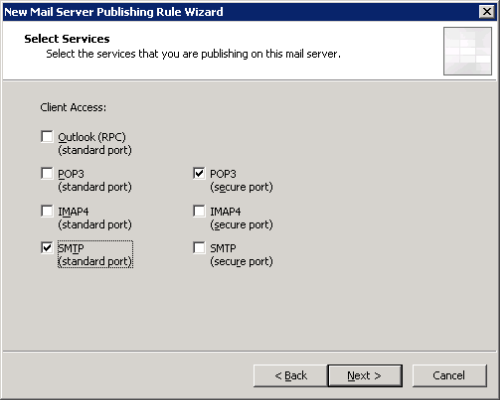Click the POP3 (secure port) label text

click(241, 180)
